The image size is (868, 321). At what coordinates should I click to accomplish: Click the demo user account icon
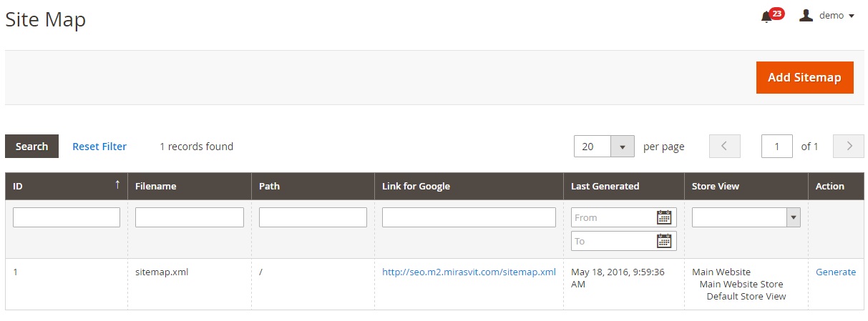click(806, 15)
